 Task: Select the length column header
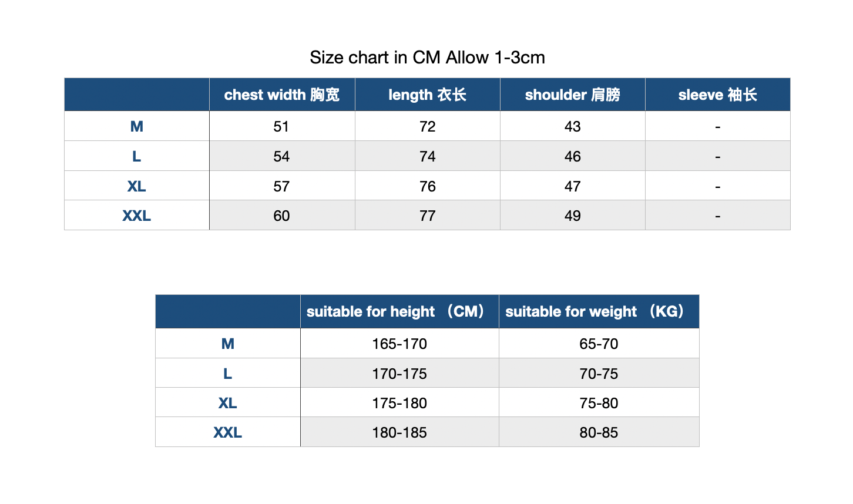click(427, 95)
